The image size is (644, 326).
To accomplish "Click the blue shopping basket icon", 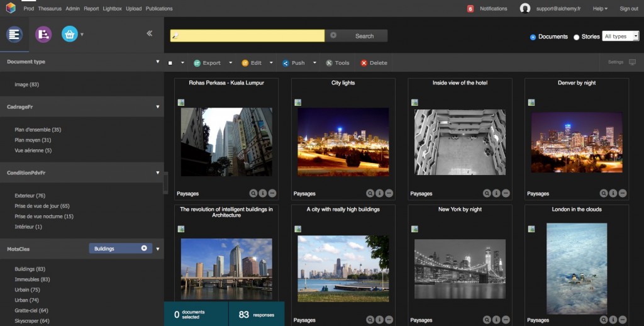I will click(69, 35).
